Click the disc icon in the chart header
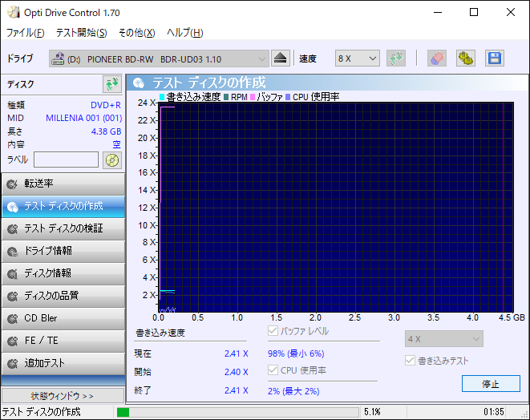 (139, 83)
